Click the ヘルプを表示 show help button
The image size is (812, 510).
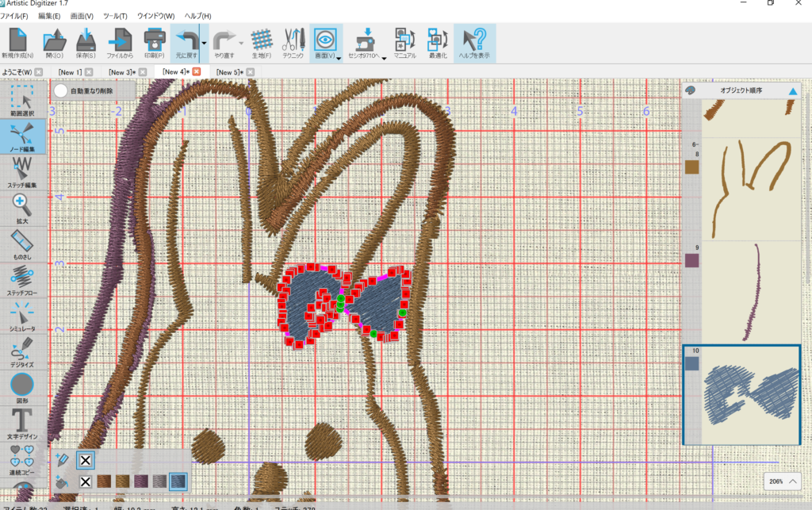(475, 43)
